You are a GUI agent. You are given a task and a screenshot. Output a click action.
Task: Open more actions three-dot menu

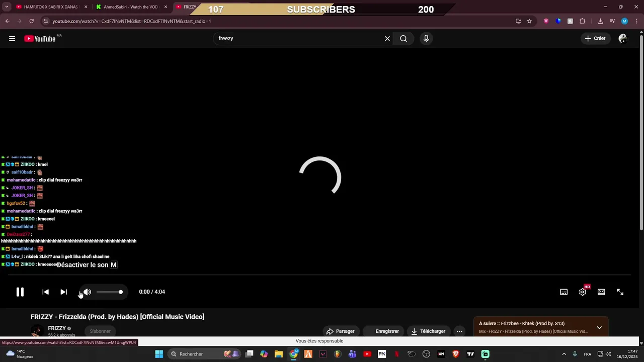pos(459,331)
